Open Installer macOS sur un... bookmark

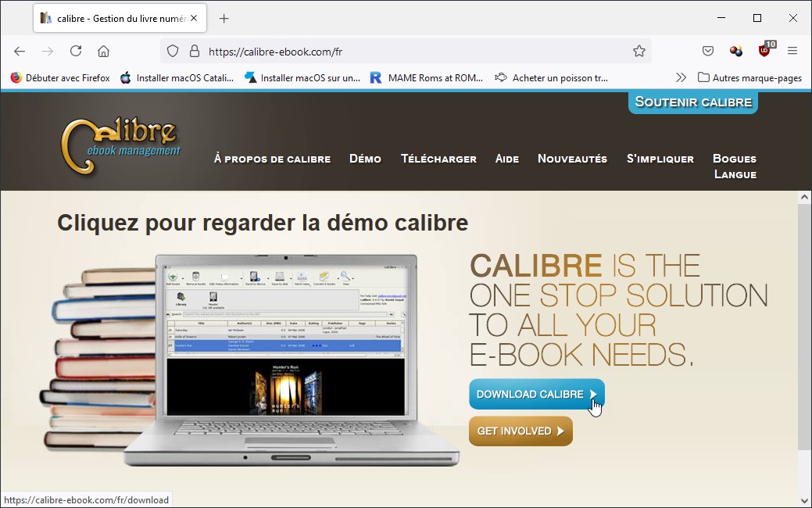click(302, 78)
